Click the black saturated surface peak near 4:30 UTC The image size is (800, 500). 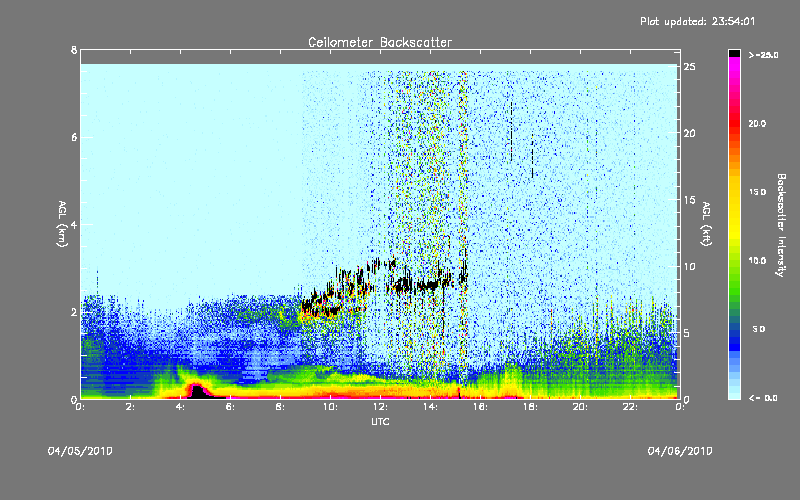tap(199, 393)
